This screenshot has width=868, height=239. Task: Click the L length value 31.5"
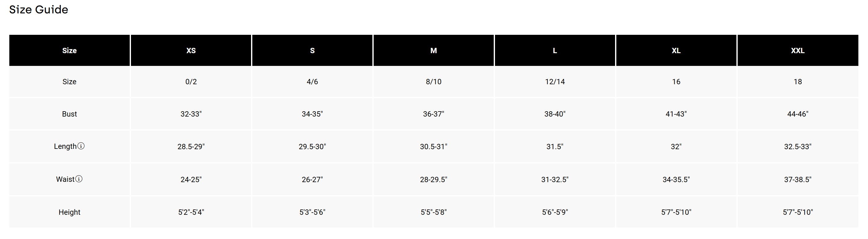click(555, 146)
